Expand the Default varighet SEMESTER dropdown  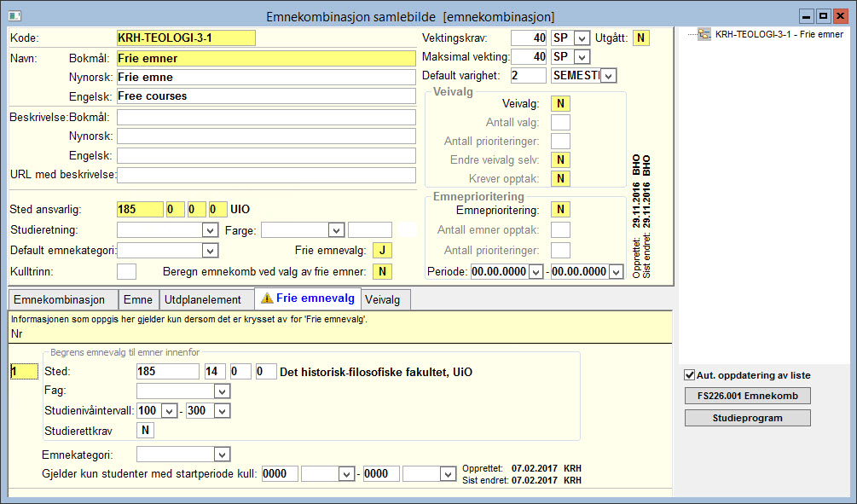pyautogui.click(x=608, y=75)
